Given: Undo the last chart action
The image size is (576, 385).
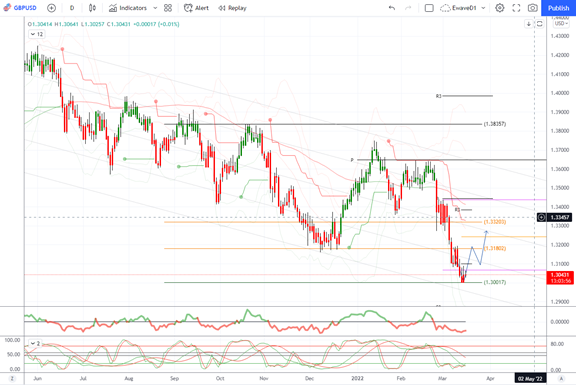Looking at the screenshot, I should 392,8.
